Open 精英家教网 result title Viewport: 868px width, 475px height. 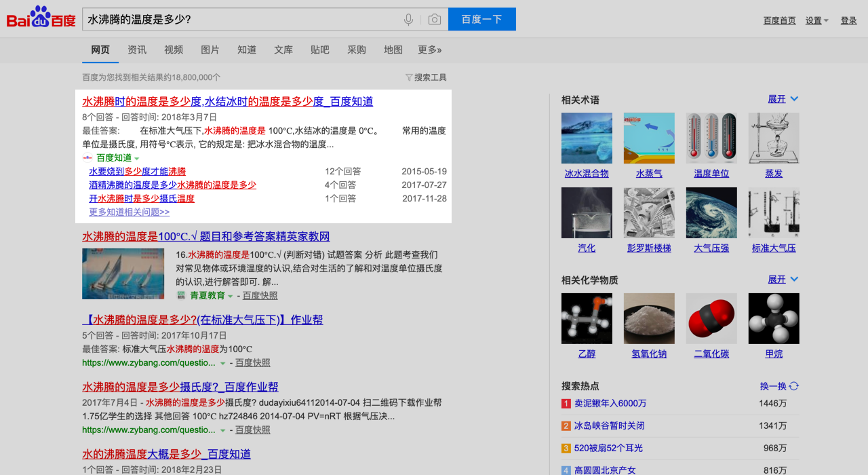click(206, 237)
